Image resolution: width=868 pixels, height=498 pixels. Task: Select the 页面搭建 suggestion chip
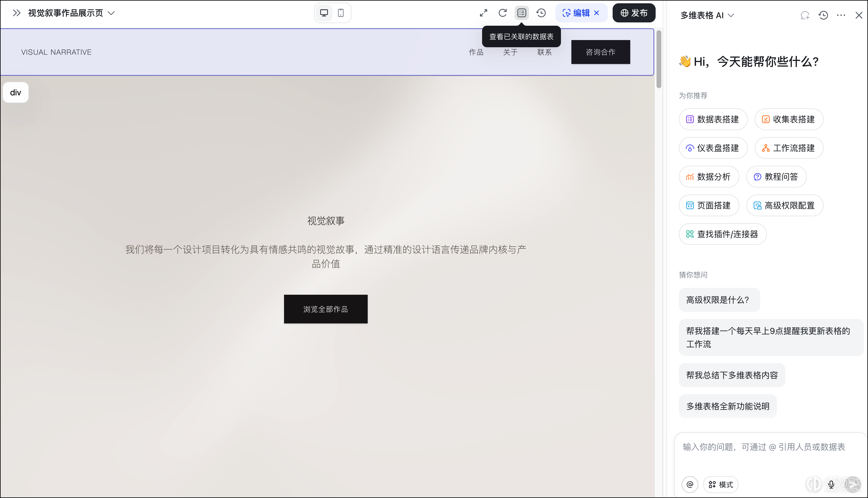[709, 206]
